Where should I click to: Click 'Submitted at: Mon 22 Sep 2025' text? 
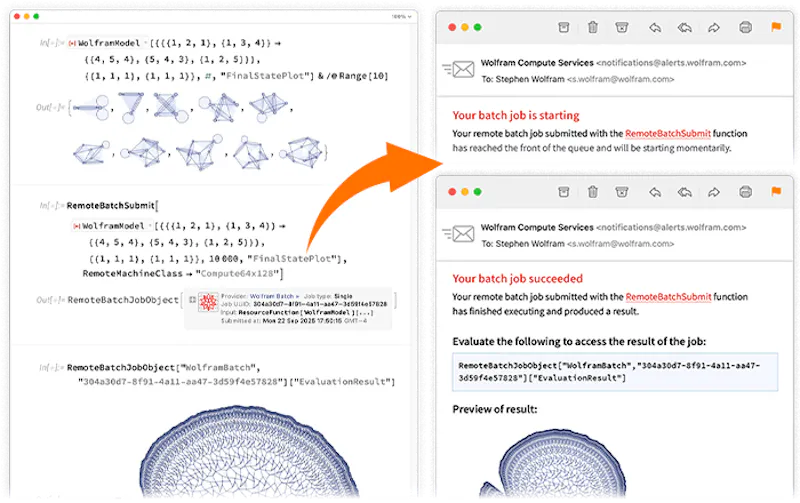coord(293,321)
